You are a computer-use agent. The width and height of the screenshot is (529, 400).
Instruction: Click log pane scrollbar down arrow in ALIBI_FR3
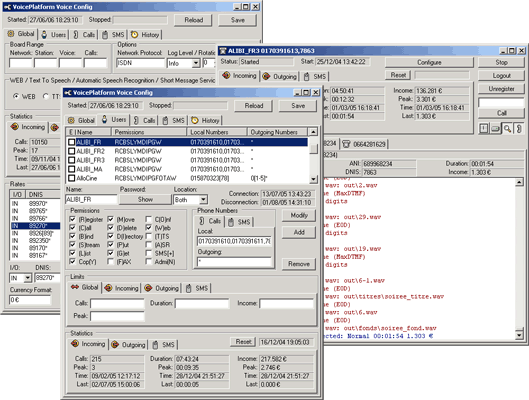[519, 335]
